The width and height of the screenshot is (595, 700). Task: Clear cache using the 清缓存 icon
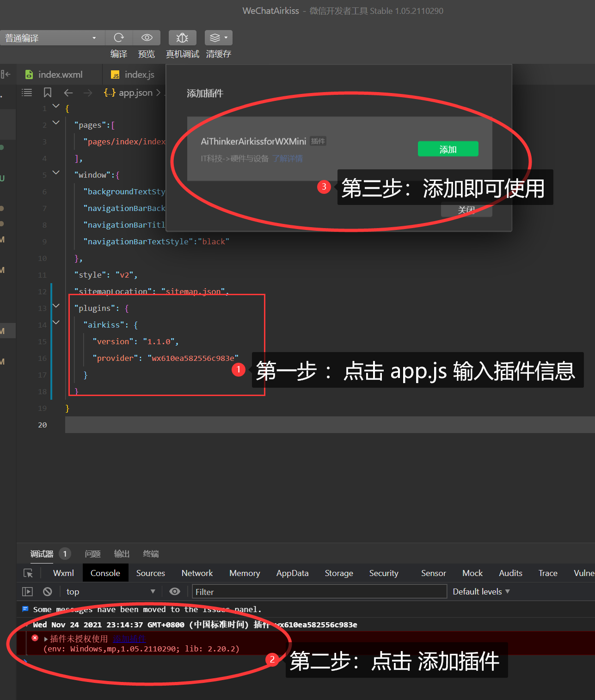point(215,37)
